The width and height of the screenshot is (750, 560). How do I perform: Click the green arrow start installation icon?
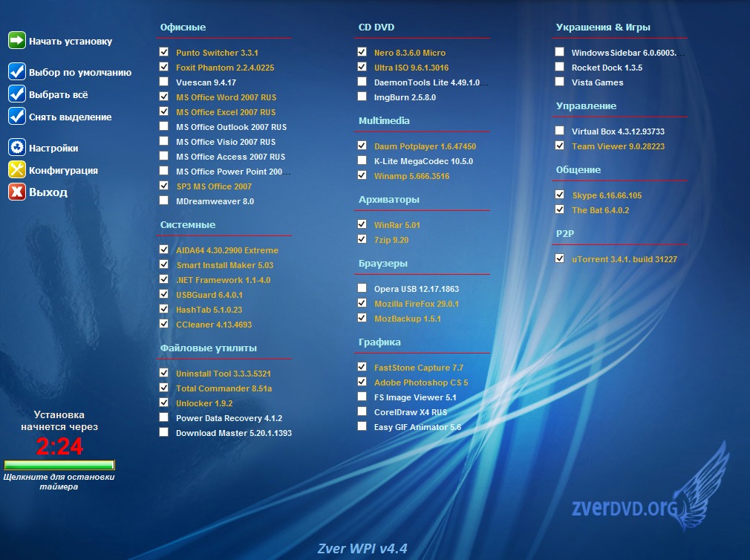[17, 40]
